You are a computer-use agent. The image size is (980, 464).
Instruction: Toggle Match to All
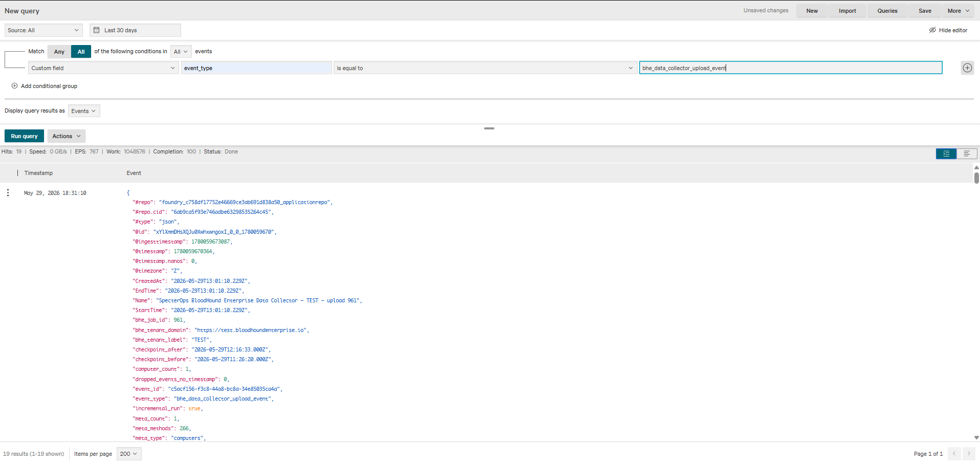(81, 52)
